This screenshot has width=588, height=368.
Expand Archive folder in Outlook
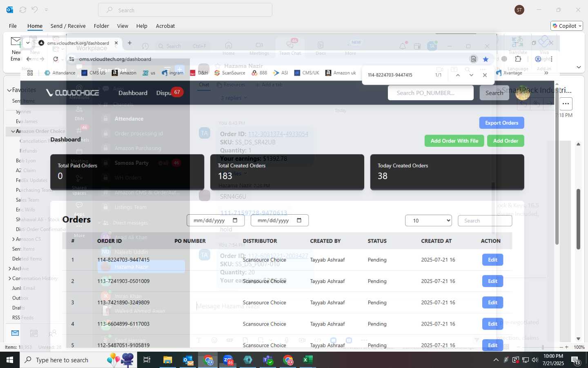(x=10, y=269)
